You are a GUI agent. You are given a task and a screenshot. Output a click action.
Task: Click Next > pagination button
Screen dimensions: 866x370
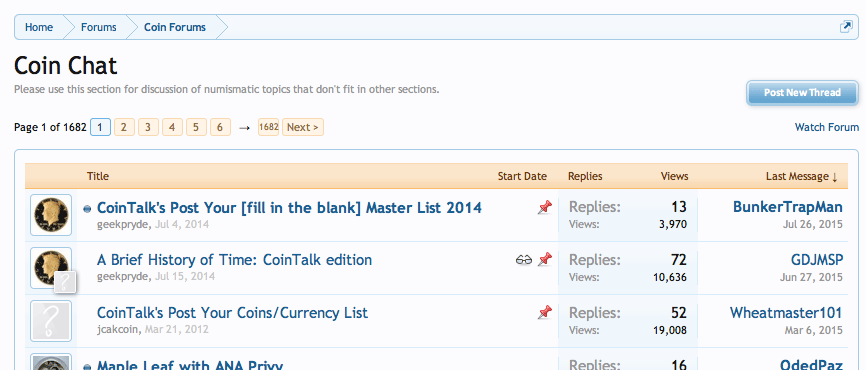[x=303, y=127]
